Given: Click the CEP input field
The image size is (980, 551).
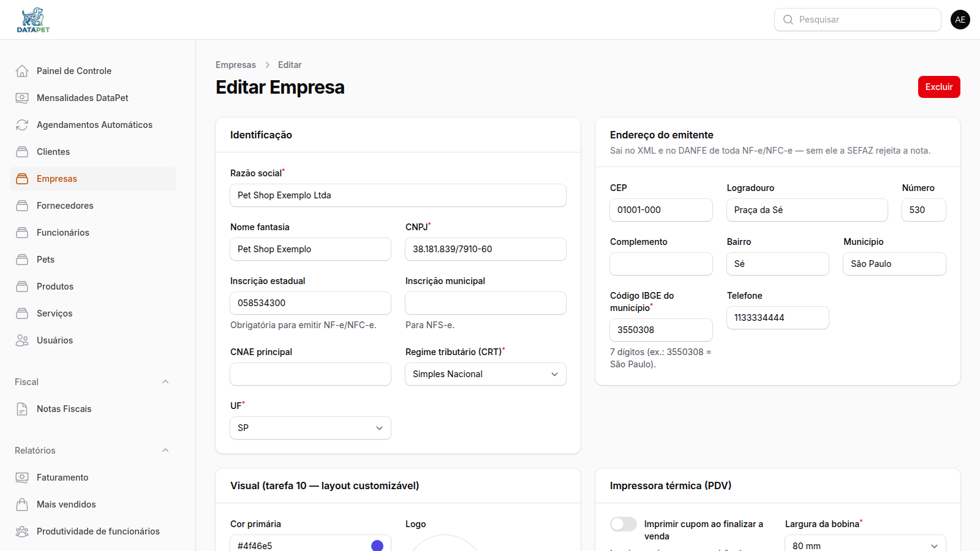Looking at the screenshot, I should coord(661,210).
